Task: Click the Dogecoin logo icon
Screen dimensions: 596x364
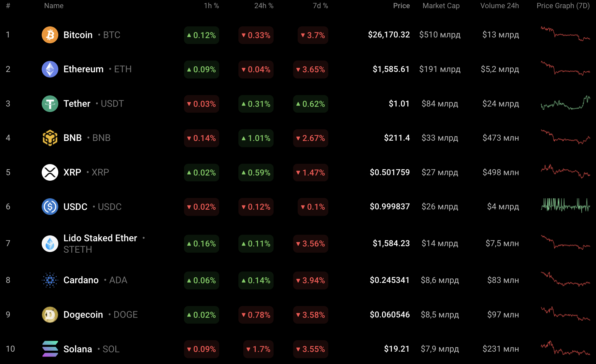Action: [50, 315]
